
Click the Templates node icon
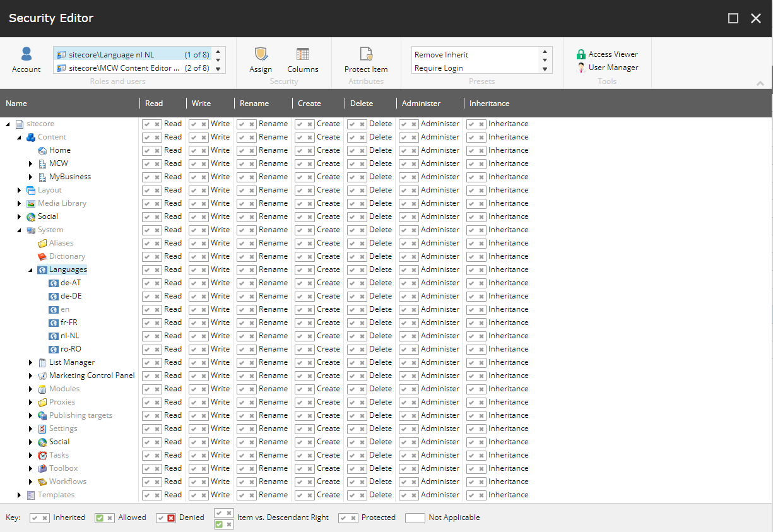31,495
